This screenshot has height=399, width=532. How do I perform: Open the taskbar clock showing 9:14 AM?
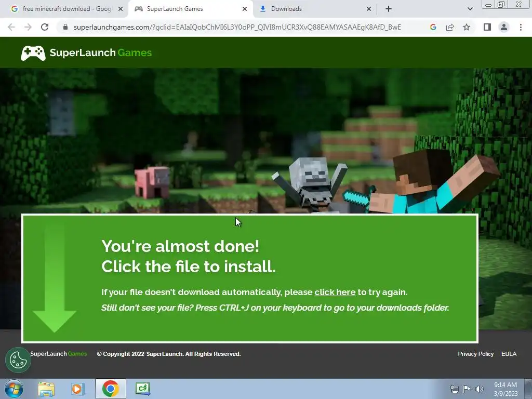click(506, 389)
